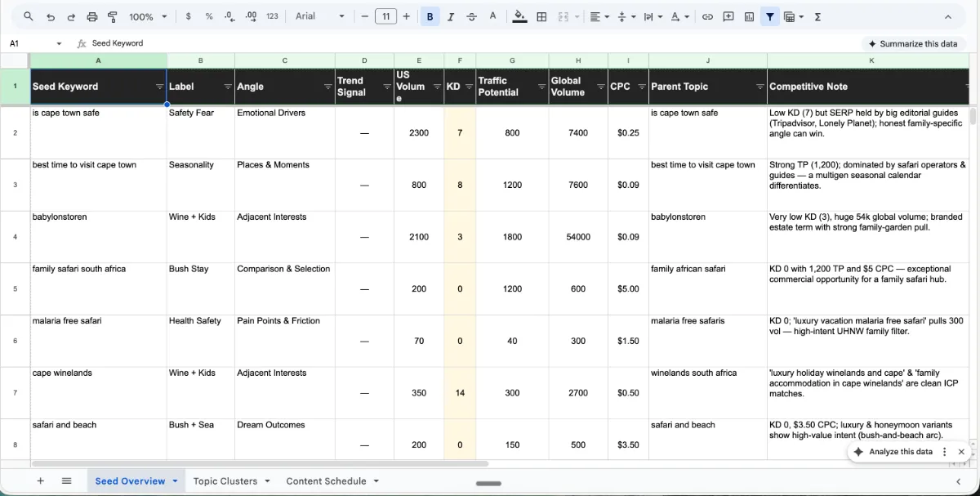
Task: Open the all sheets list icon
Action: tap(66, 481)
